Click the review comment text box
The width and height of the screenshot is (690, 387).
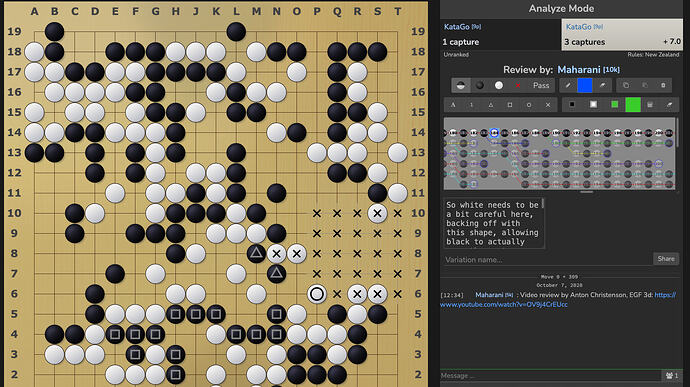[494, 223]
